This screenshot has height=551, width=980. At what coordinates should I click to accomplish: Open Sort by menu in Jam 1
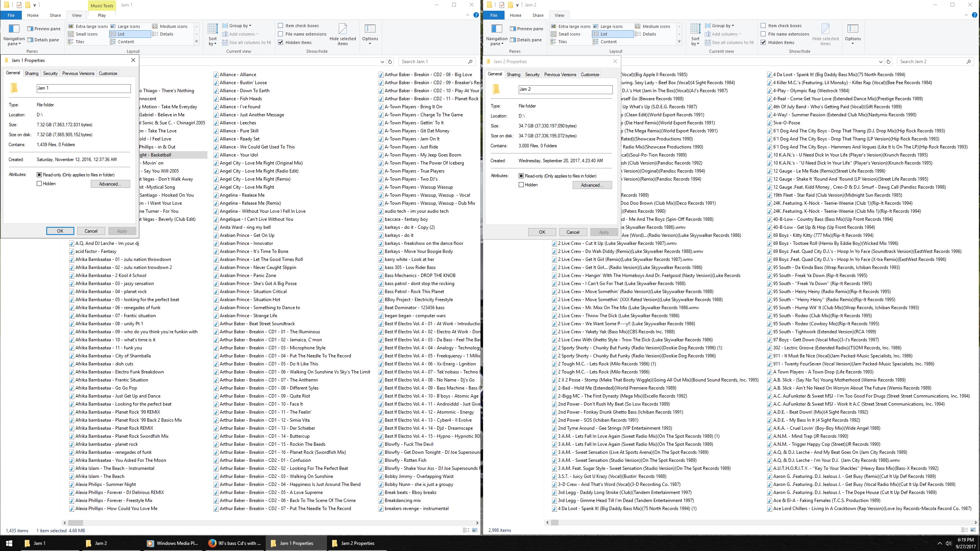(x=212, y=35)
